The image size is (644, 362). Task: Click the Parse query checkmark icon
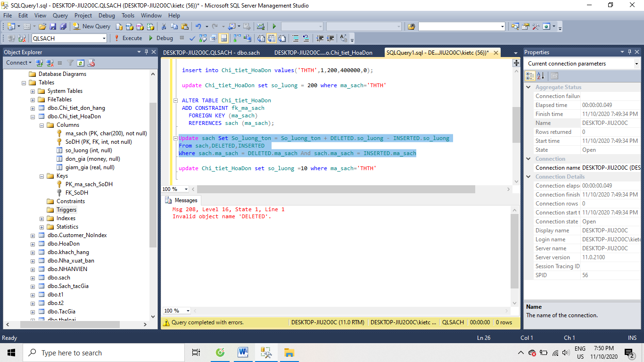[x=192, y=38]
